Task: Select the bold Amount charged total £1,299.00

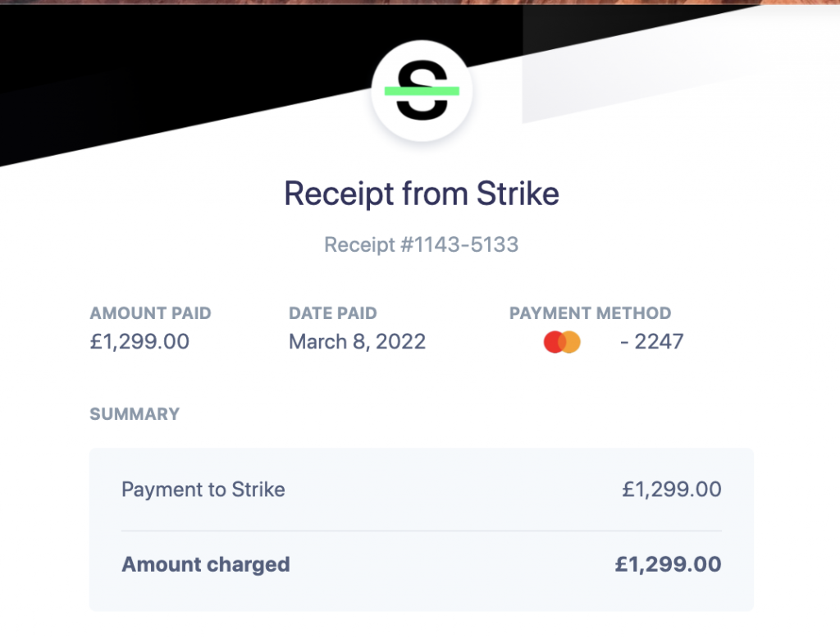Action: [x=668, y=564]
